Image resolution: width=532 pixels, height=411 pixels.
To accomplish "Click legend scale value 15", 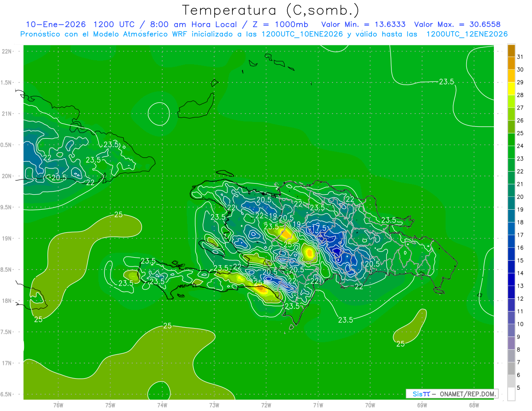I will pos(520,261).
